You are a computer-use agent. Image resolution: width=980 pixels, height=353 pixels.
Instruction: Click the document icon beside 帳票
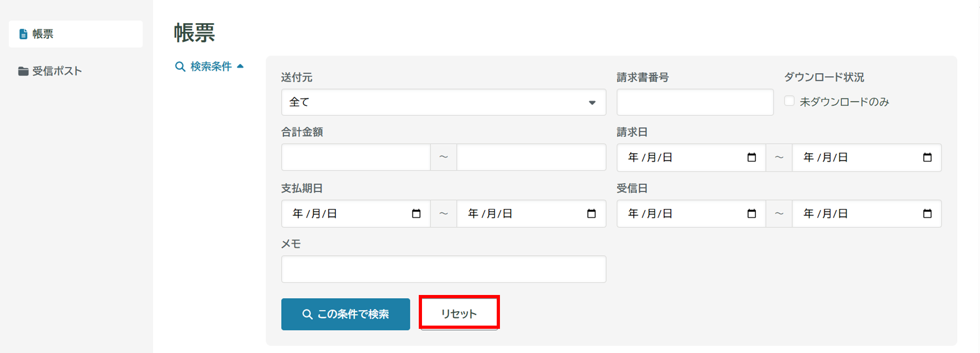(x=23, y=34)
